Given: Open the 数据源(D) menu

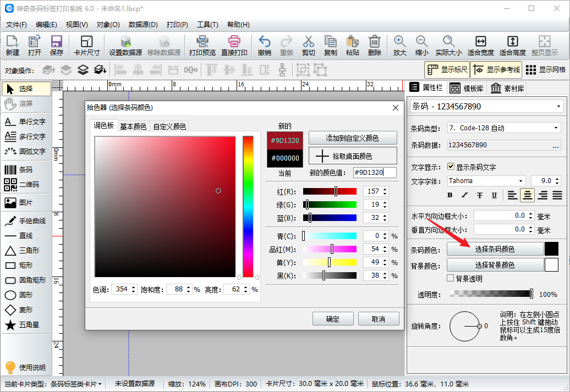Looking at the screenshot, I should click(x=143, y=25).
